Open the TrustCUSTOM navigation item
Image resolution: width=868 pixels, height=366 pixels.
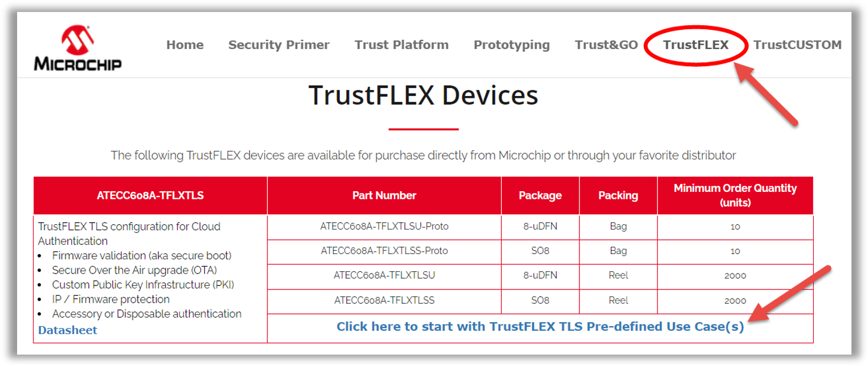click(x=797, y=45)
